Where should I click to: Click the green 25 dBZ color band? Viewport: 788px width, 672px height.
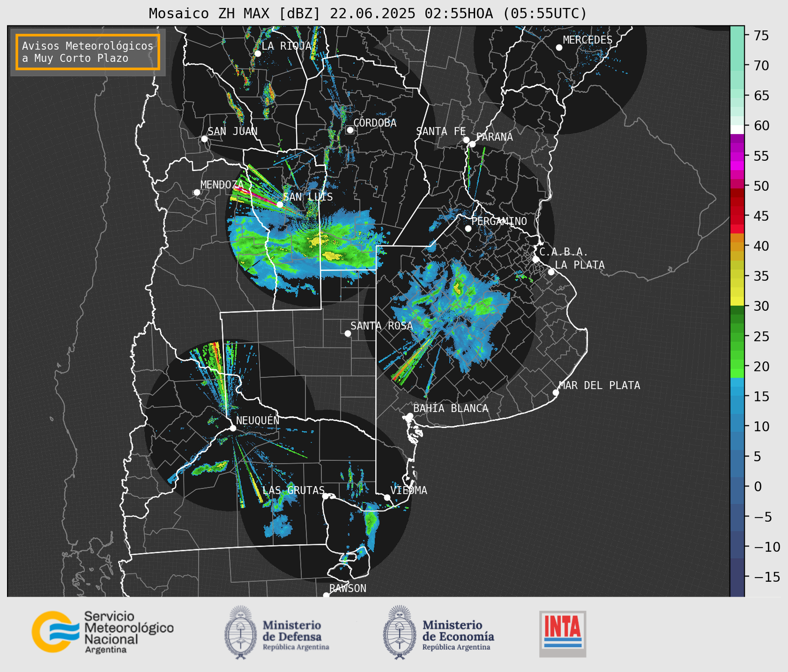pyautogui.click(x=737, y=336)
